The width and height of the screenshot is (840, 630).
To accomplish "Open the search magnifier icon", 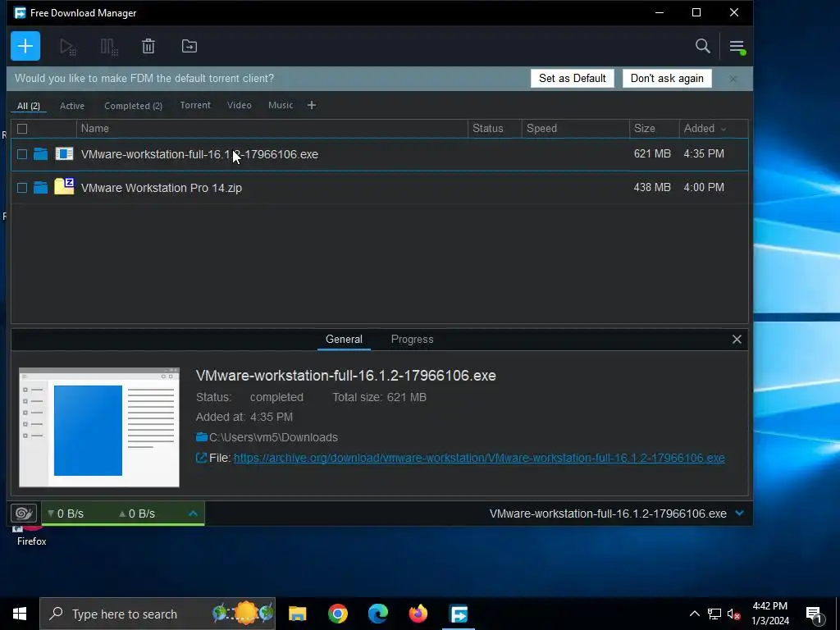I will coord(703,46).
